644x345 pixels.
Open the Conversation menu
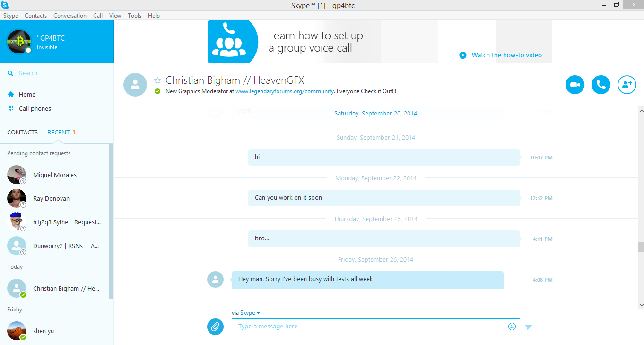(x=70, y=16)
